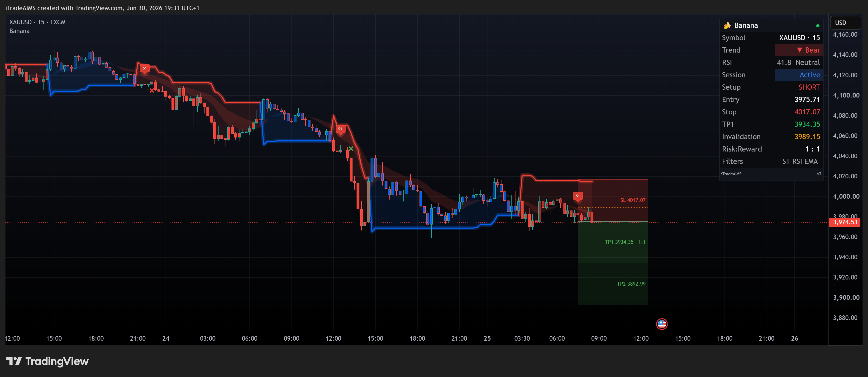Click the Invalidation row label
Image resolution: width=868 pixels, height=377 pixels.
(741, 137)
